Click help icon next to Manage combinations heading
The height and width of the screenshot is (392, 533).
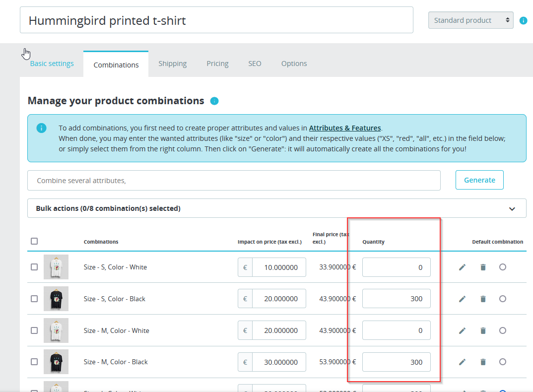coord(214,101)
